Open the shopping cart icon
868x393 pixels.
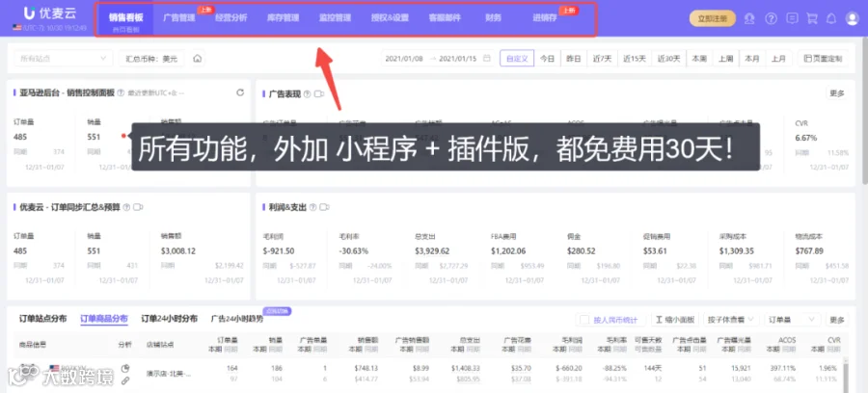[x=812, y=18]
